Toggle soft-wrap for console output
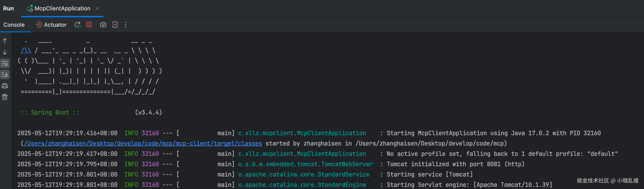The image size is (644, 189). [x=5, y=63]
